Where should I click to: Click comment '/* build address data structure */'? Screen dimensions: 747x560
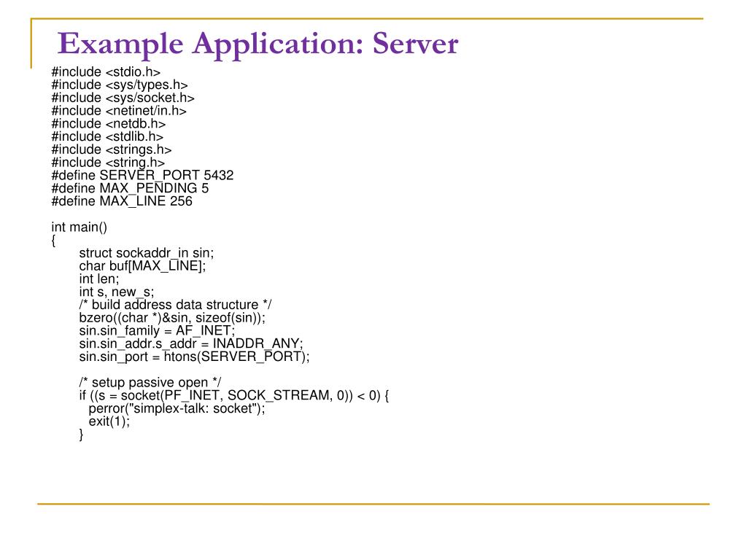pos(175,305)
